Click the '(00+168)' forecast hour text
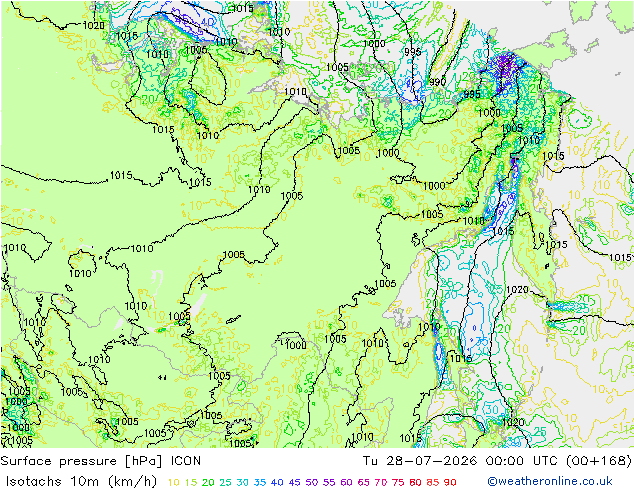 [x=598, y=461]
